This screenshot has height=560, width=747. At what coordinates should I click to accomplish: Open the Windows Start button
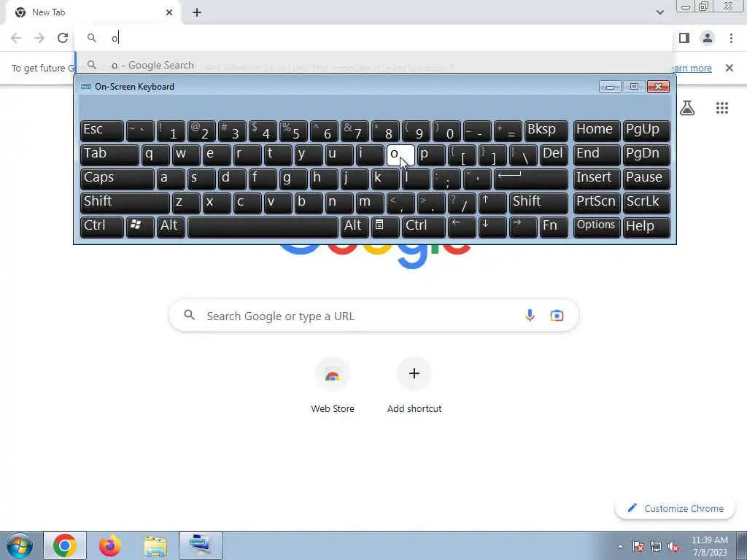point(19,545)
